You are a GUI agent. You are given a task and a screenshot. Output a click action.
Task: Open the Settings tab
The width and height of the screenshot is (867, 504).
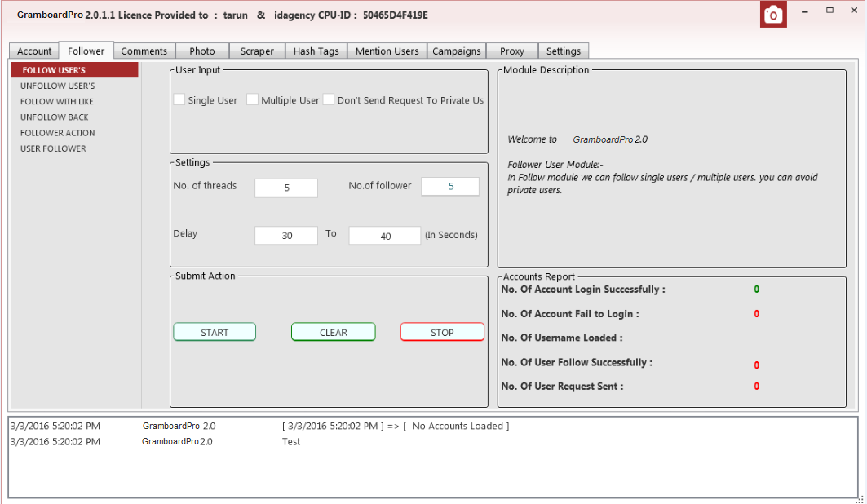(x=564, y=51)
